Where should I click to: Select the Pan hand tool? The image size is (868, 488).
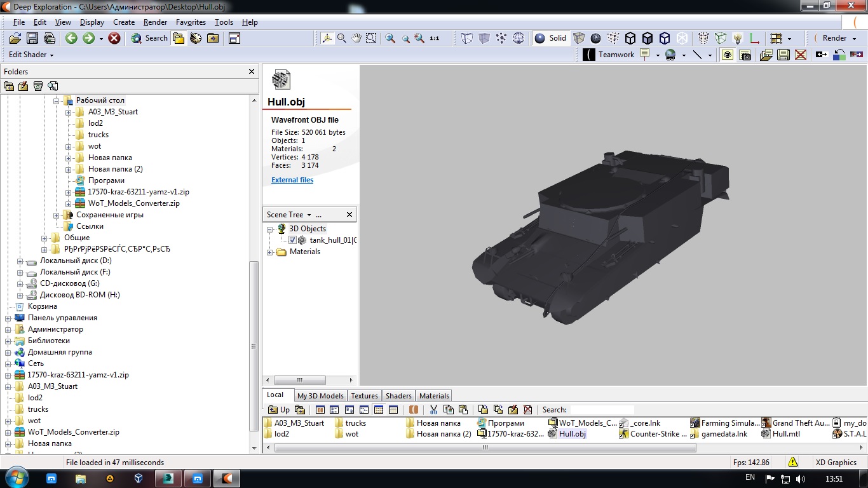[356, 38]
